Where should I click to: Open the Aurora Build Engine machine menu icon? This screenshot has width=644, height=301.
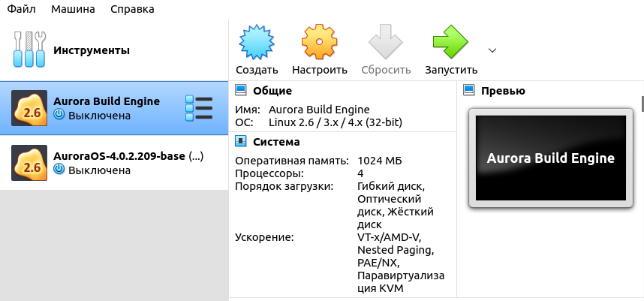(x=199, y=108)
